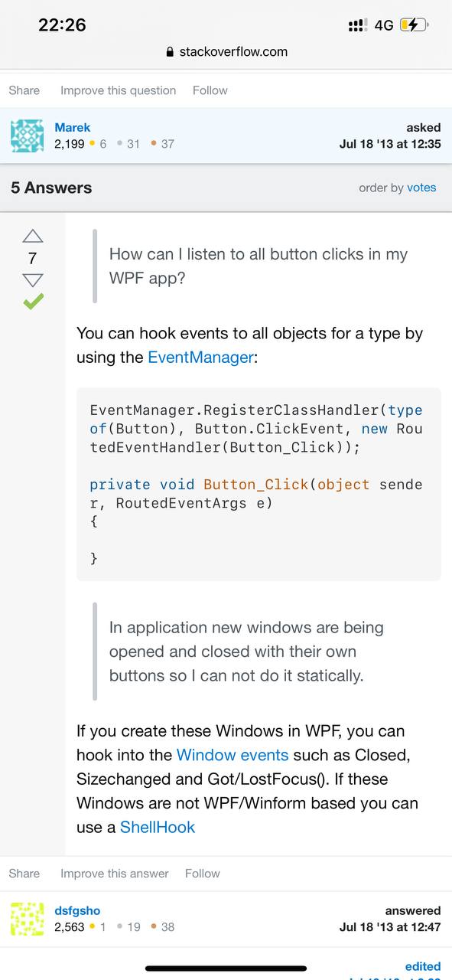This screenshot has height=980, width=452.
Task: Open Marek's avatar image
Action: pyautogui.click(x=27, y=136)
